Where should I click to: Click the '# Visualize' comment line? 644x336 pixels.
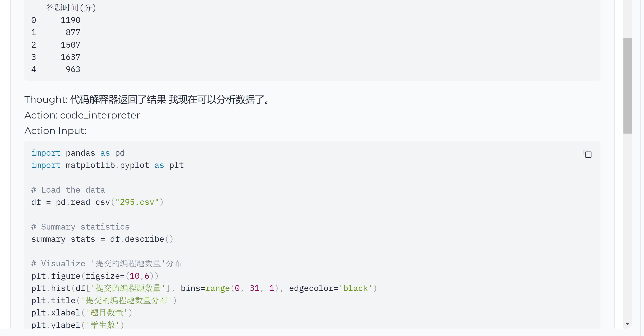[x=107, y=263]
